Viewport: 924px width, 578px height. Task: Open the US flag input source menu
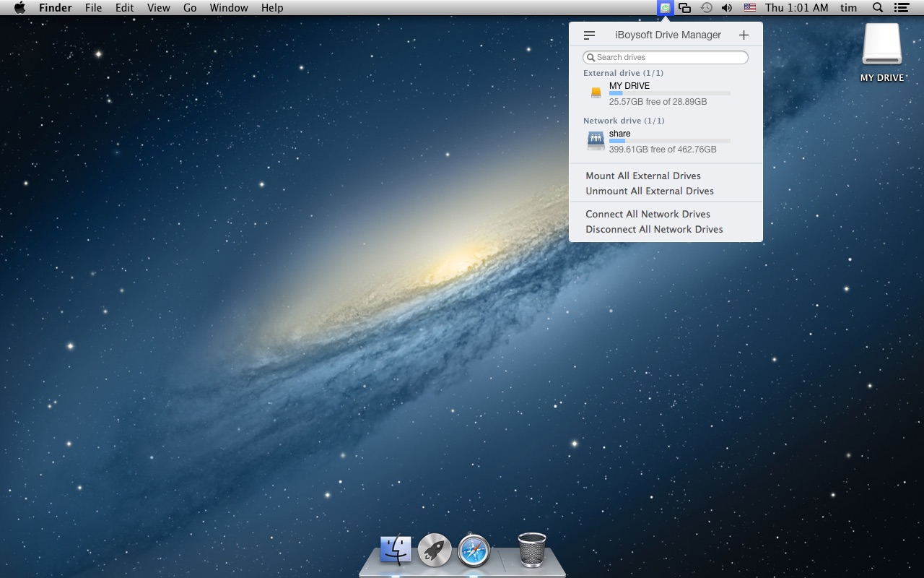[750, 8]
